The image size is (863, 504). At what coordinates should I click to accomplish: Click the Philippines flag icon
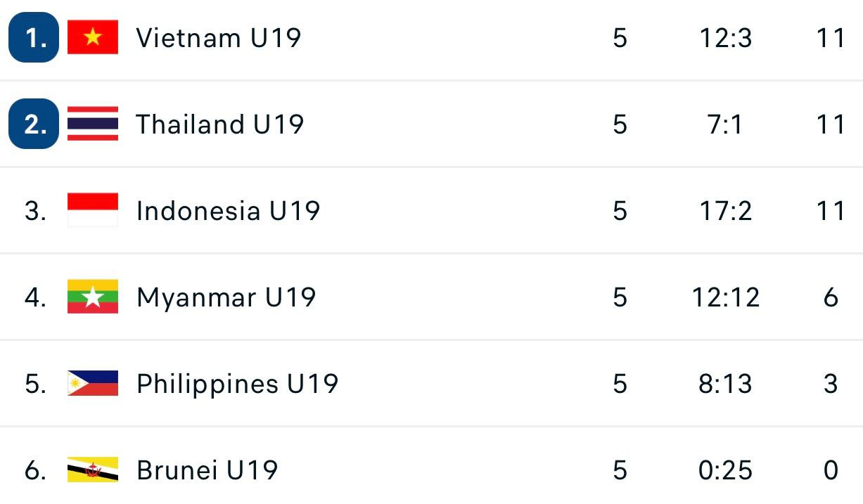pos(93,383)
